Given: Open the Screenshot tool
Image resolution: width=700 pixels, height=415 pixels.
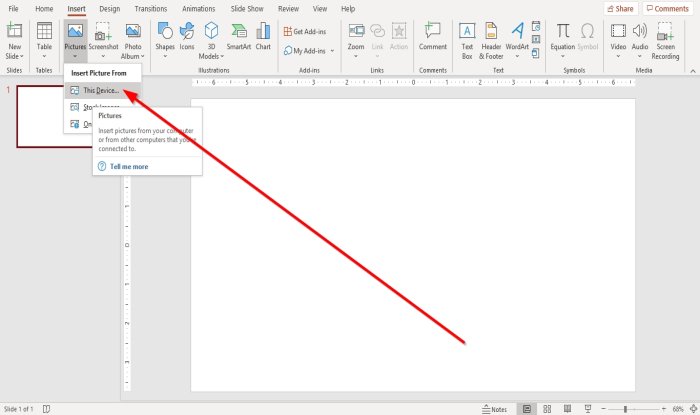Looking at the screenshot, I should click(103, 40).
